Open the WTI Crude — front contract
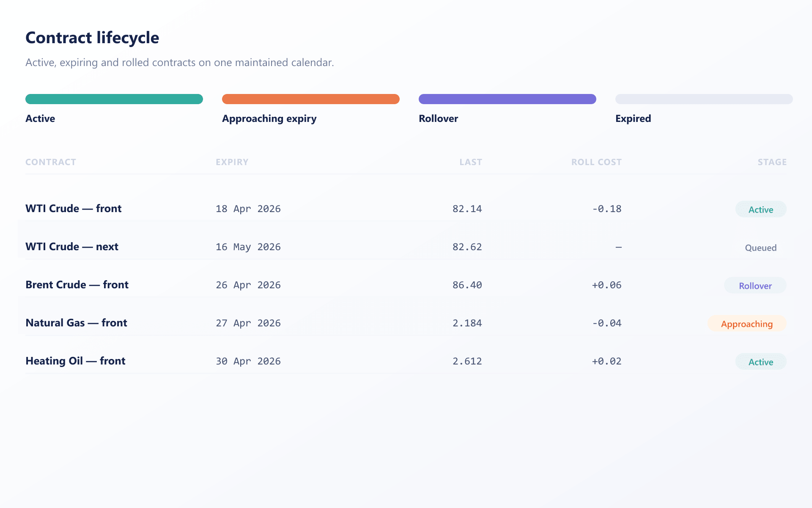The height and width of the screenshot is (508, 812). [x=74, y=209]
